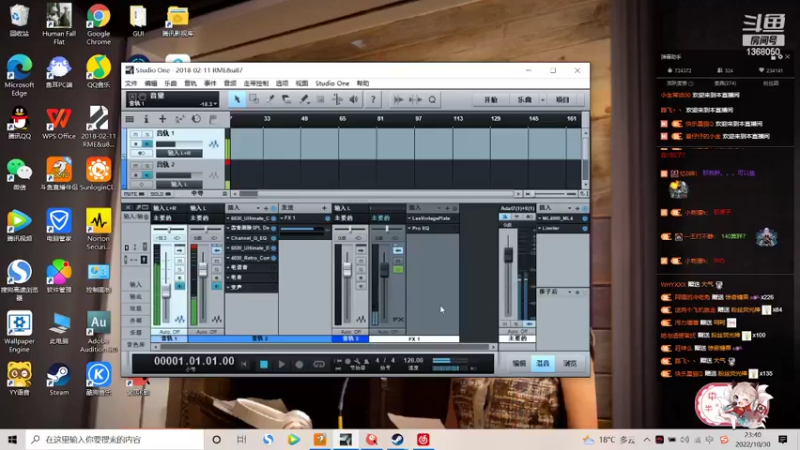Select the Arrow tool in Studio One toolbar
The width and height of the screenshot is (800, 450).
pos(237,99)
